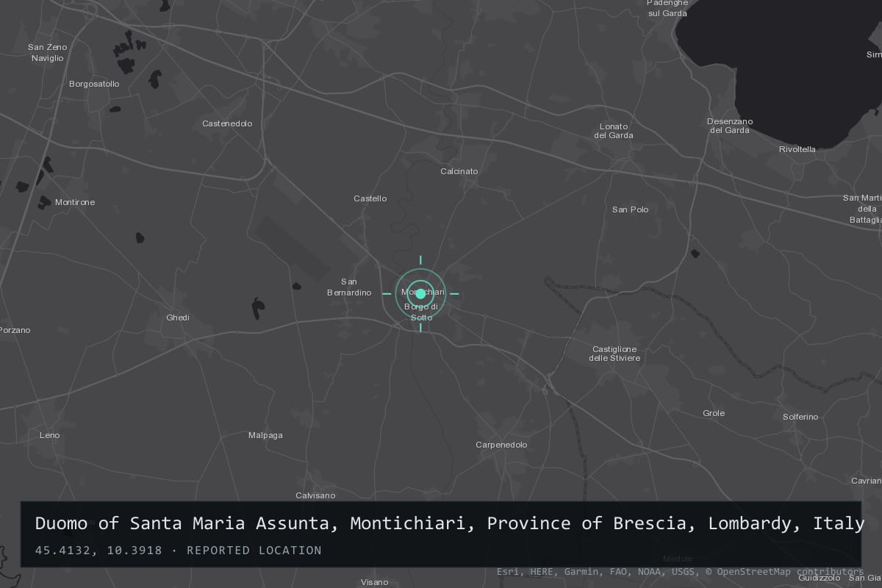
Task: Select the Castiglione delle Stiviere map label
Action: point(614,354)
